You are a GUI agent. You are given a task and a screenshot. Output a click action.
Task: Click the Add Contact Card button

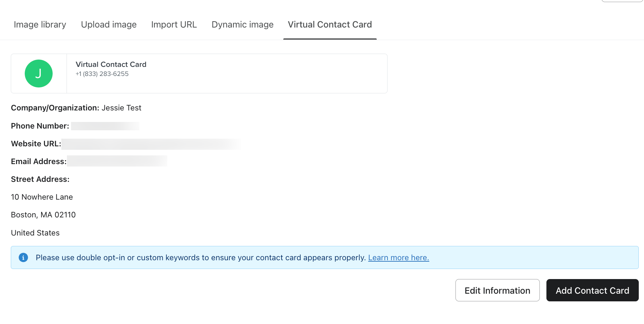pyautogui.click(x=592, y=290)
